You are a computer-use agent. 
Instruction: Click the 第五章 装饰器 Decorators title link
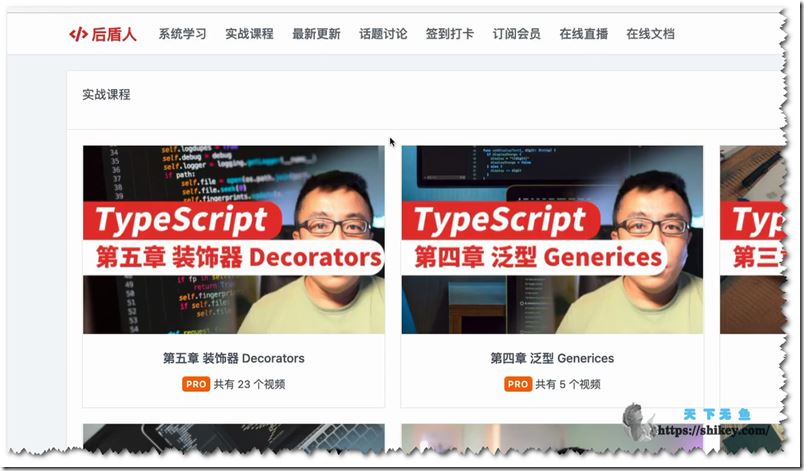pos(233,358)
